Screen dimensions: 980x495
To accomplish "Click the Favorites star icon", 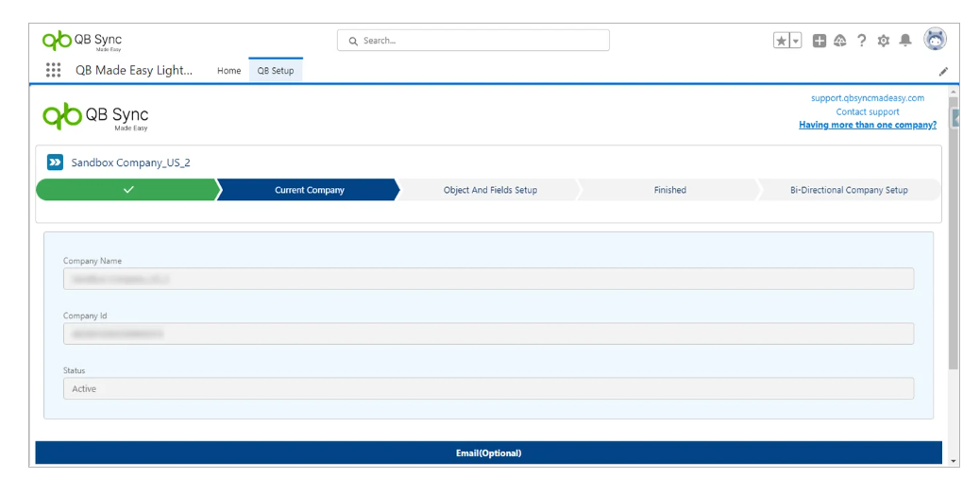I will pyautogui.click(x=781, y=41).
